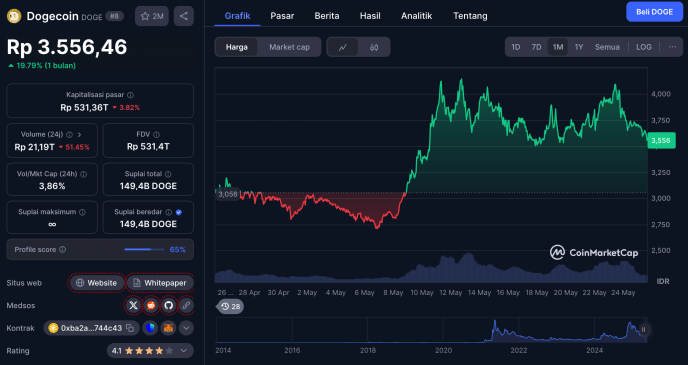
Task: Open the Analitik tab
Action: (416, 16)
